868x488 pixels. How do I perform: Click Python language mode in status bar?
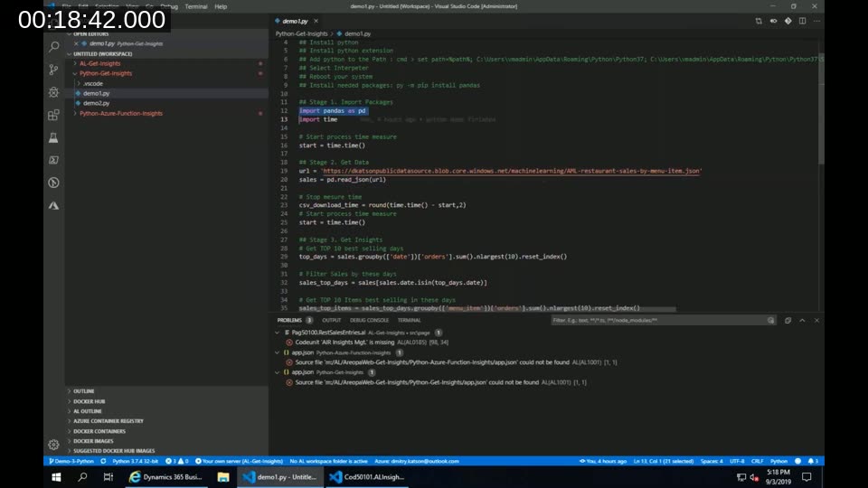(x=778, y=461)
